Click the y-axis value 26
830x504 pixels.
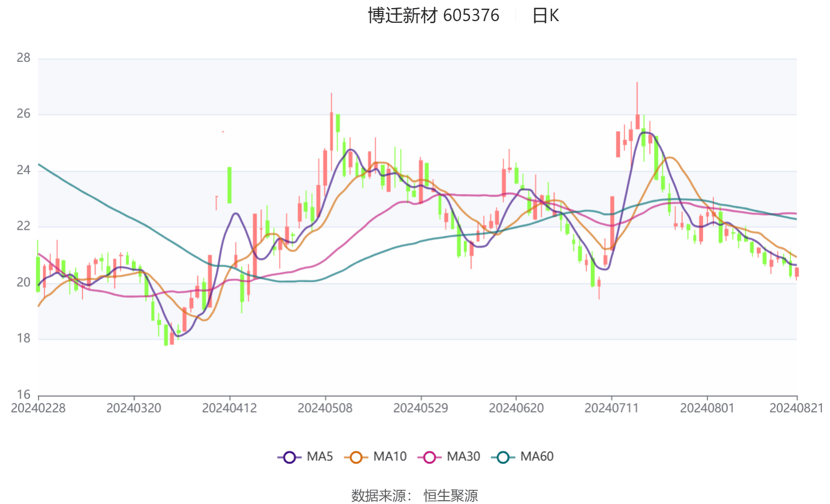tap(23, 114)
